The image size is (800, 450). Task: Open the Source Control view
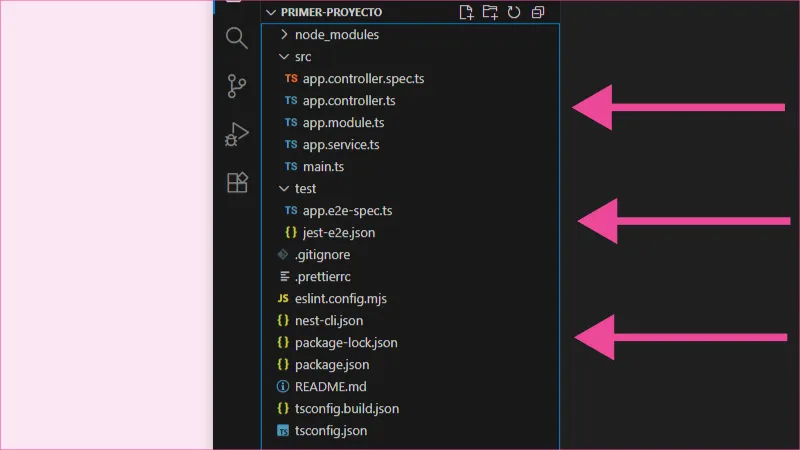(x=237, y=86)
